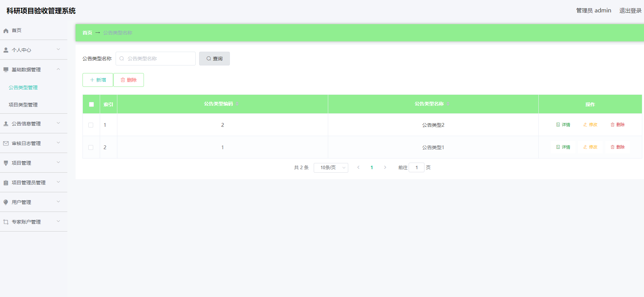Expand the 用户管理 chevron
The width and height of the screenshot is (644, 297).
pyautogui.click(x=58, y=202)
